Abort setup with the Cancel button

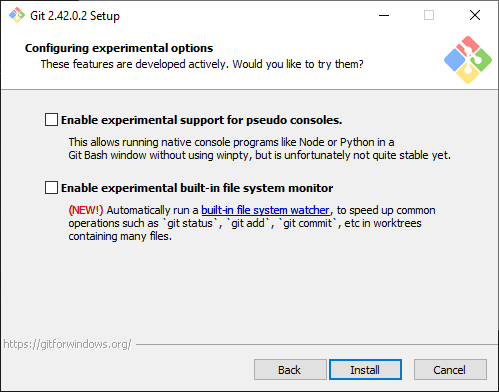(x=450, y=370)
